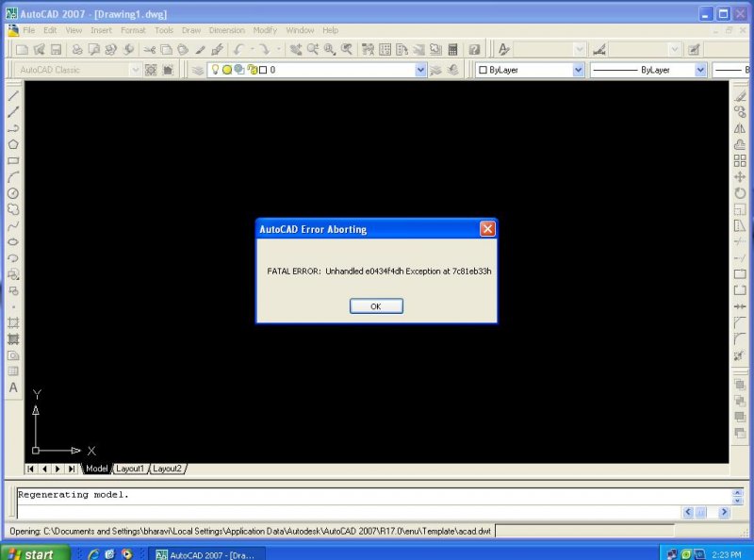Select the Polygon draw tool
Viewport: 754px width, 560px height.
point(13,144)
